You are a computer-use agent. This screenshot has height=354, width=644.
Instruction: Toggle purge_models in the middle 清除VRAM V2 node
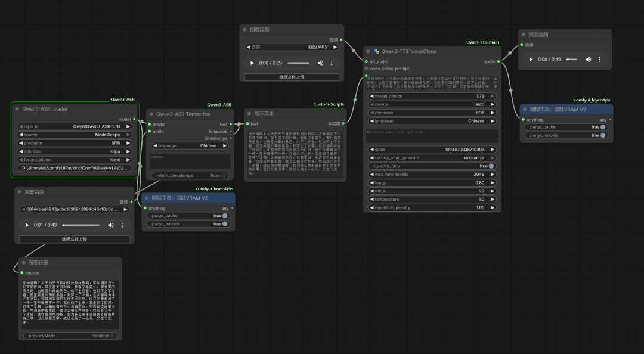pyautogui.click(x=225, y=224)
